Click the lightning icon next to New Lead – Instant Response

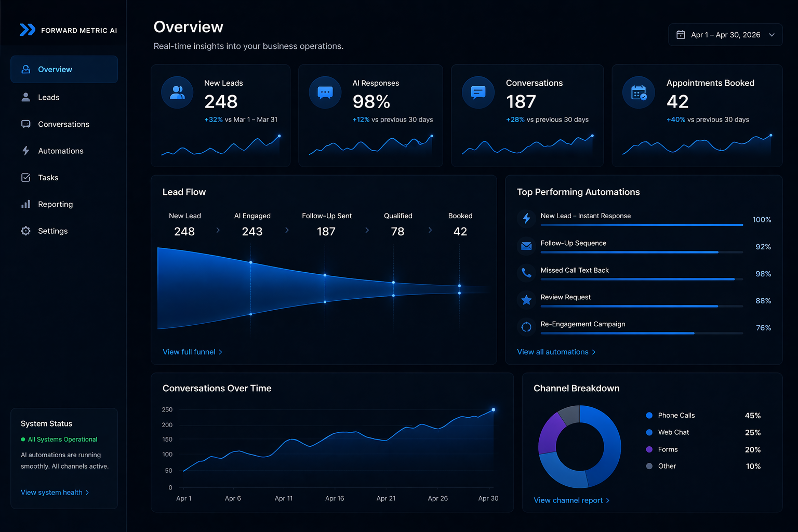coord(526,219)
